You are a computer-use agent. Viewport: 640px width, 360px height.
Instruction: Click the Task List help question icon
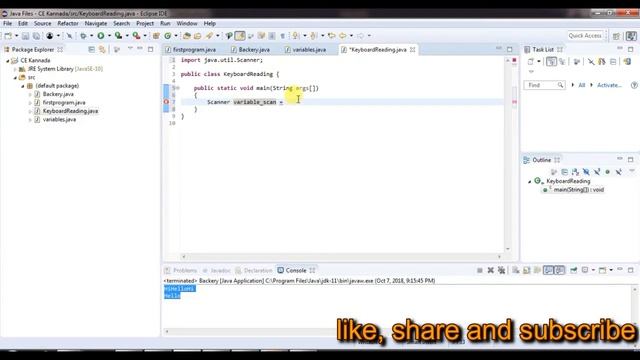(634, 85)
